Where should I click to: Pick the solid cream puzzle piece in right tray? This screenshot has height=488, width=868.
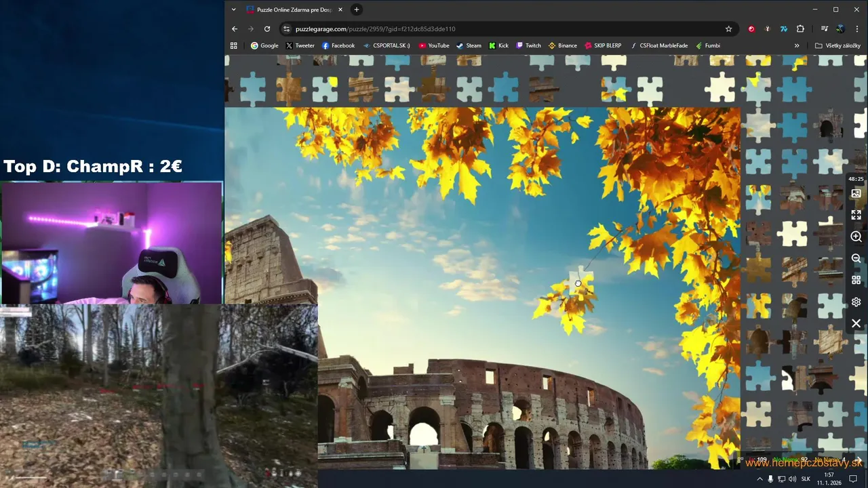coord(794,234)
